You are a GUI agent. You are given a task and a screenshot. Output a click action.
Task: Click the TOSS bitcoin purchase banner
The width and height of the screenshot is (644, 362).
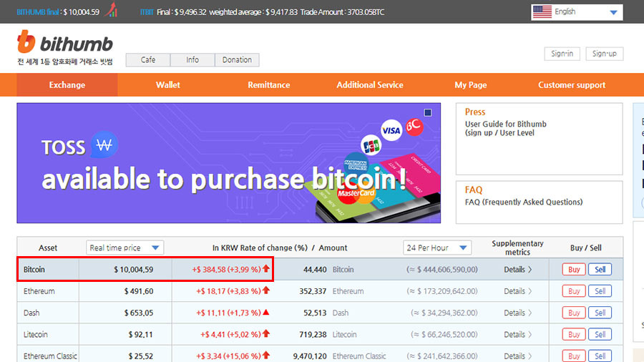coord(229,163)
